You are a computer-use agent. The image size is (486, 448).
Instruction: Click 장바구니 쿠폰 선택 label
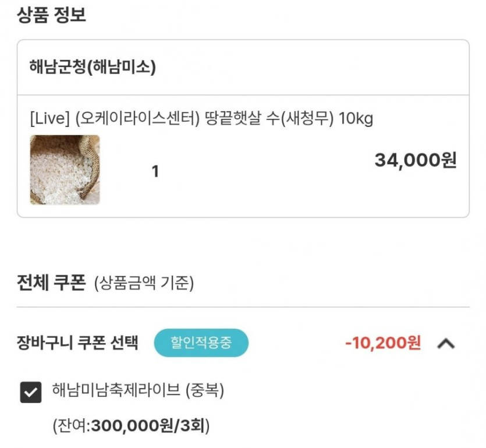point(78,343)
